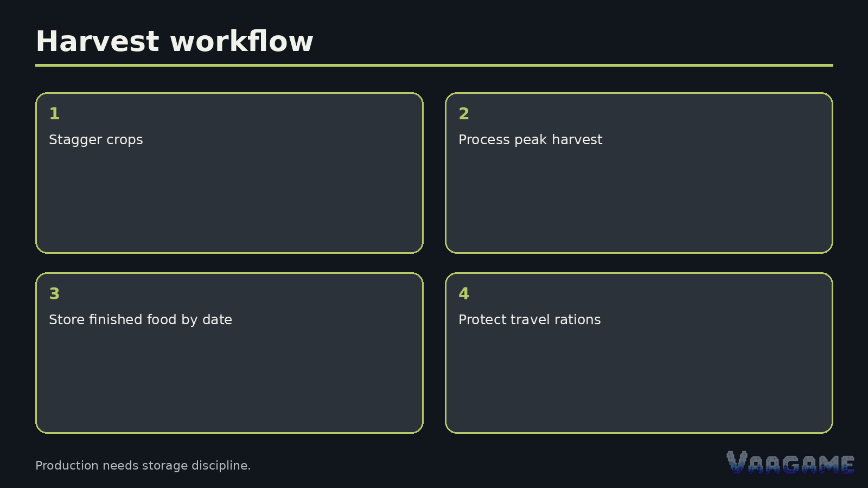Click empty area of card 4
The height and width of the screenshot is (488, 868).
639,380
